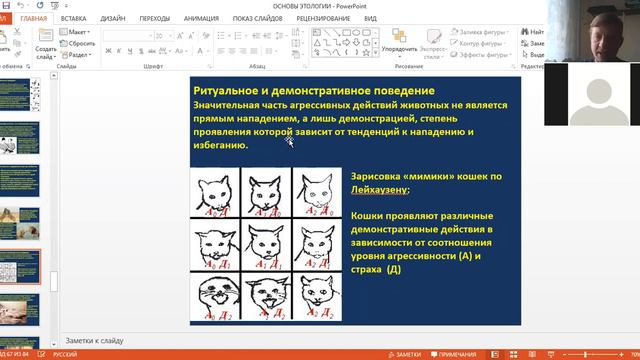Open the ГЛАВНАЯ ribbon tab

33,18
